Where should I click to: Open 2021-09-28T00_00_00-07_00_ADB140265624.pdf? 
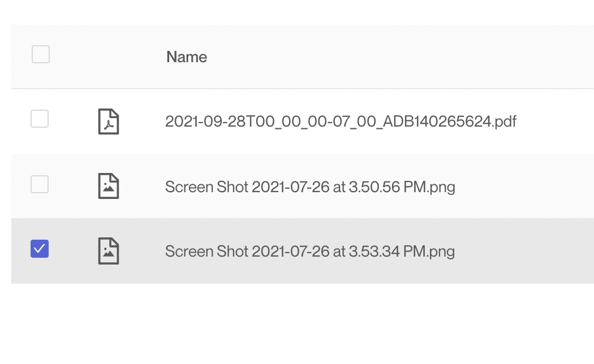click(341, 121)
